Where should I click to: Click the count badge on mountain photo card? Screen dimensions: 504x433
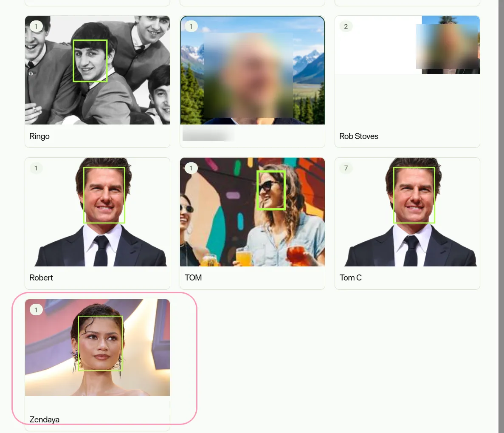(x=191, y=26)
